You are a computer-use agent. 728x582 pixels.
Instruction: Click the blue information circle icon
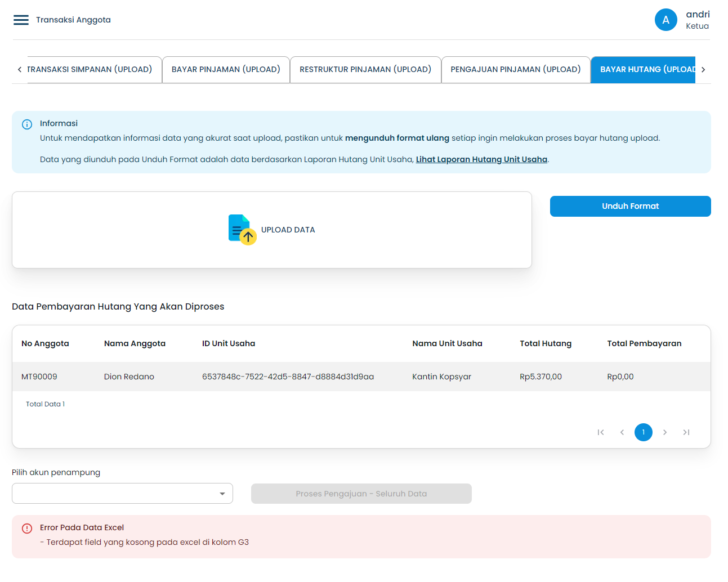[27, 124]
